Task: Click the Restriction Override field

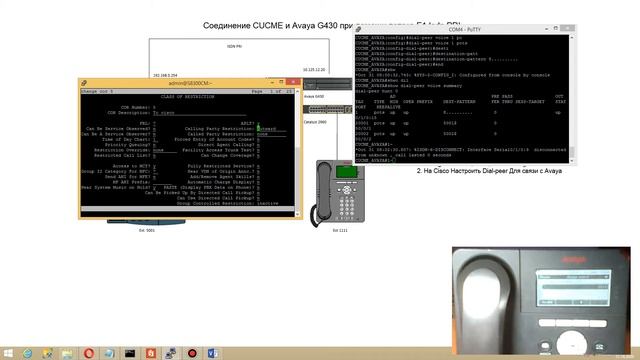Action: [x=164, y=150]
